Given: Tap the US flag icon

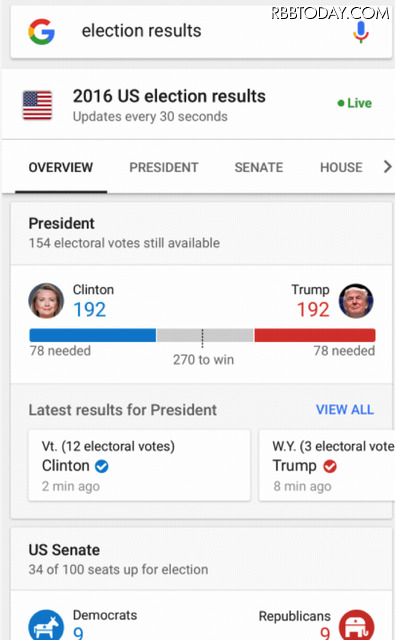Looking at the screenshot, I should 37,105.
